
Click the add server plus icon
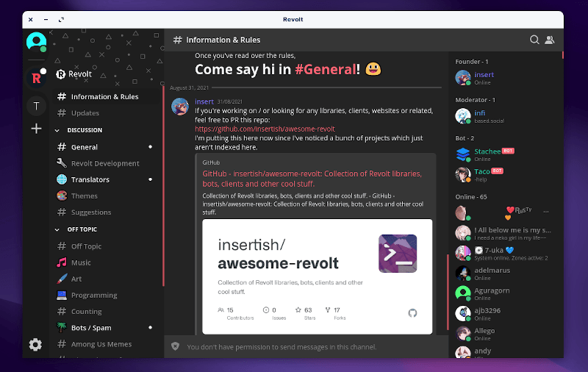click(x=36, y=129)
